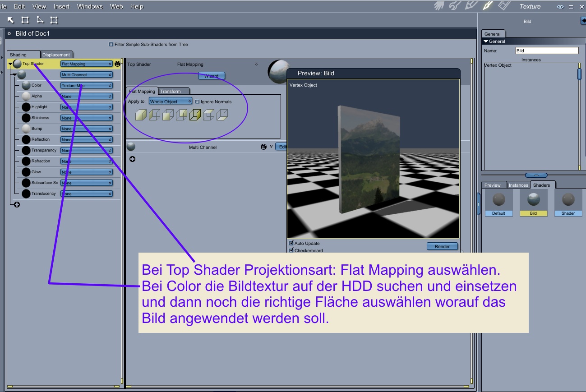
Task: Open the Multi Channel dropdown in tree
Action: 87,75
